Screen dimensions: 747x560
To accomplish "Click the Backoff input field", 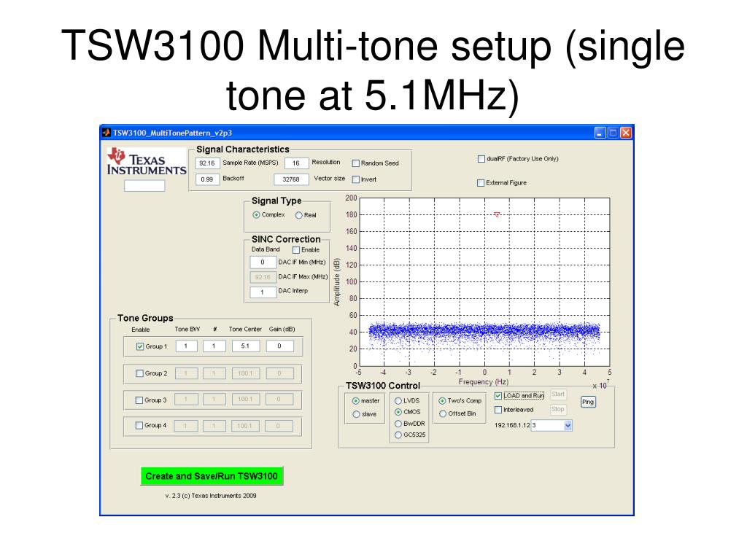I will point(207,179).
